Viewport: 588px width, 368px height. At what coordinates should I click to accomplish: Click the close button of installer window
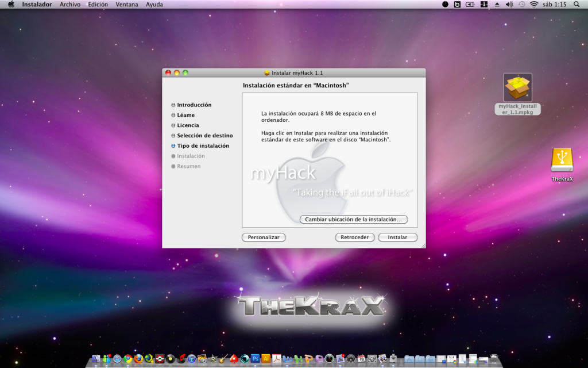tap(168, 73)
